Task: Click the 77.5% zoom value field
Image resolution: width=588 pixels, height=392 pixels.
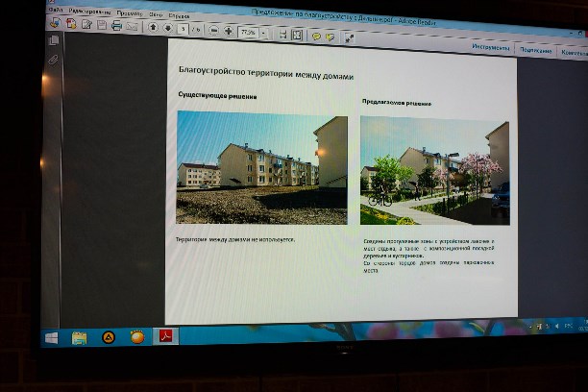Action: [x=248, y=32]
